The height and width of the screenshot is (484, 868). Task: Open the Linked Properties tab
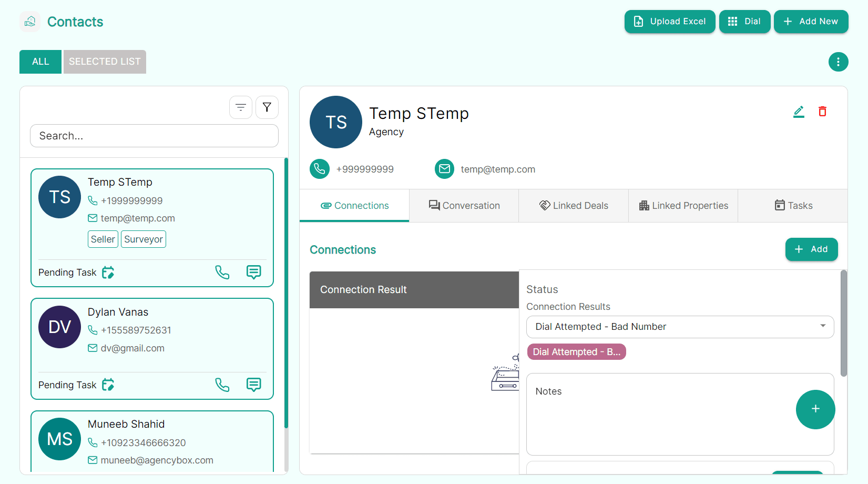(x=683, y=205)
